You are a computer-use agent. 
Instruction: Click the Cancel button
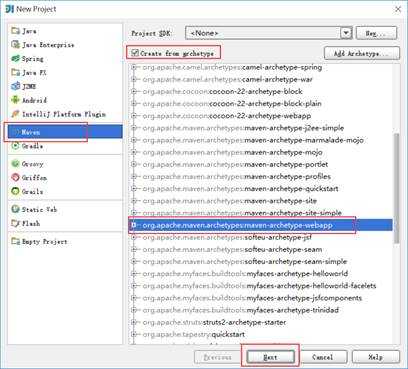pyautogui.click(x=323, y=357)
